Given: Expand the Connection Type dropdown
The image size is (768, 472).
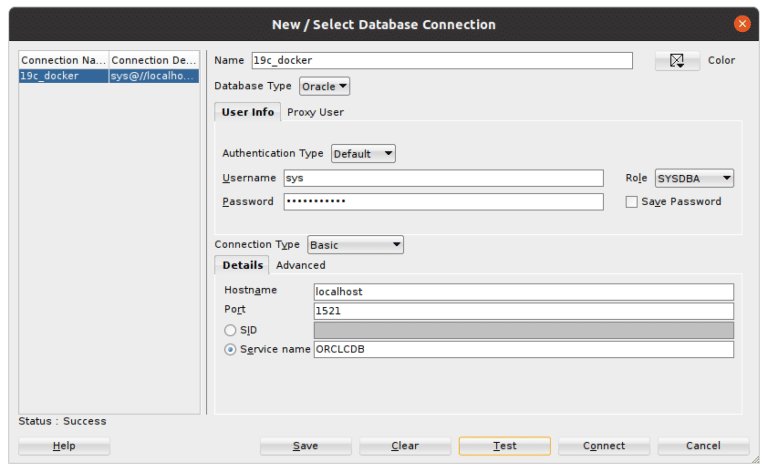Looking at the screenshot, I should click(355, 245).
